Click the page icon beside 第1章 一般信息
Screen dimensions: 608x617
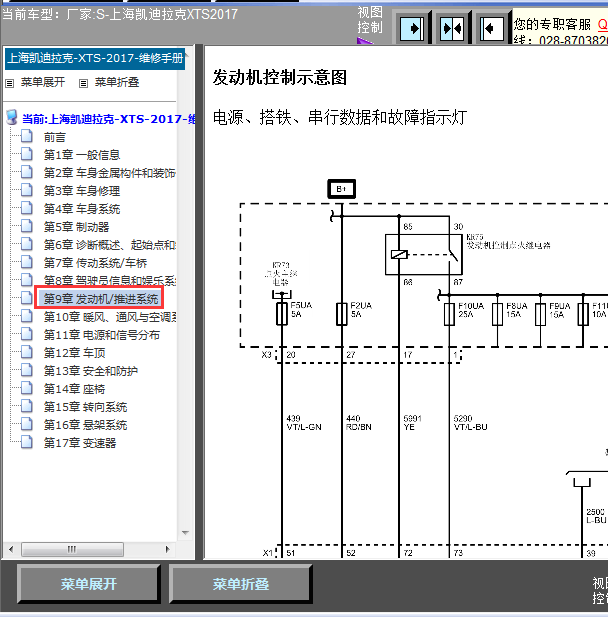tap(27, 154)
